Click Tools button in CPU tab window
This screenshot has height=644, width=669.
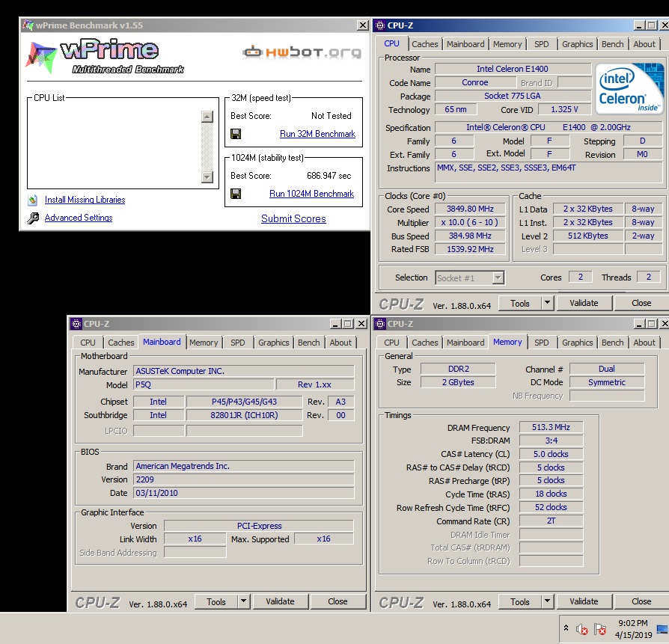(x=519, y=303)
